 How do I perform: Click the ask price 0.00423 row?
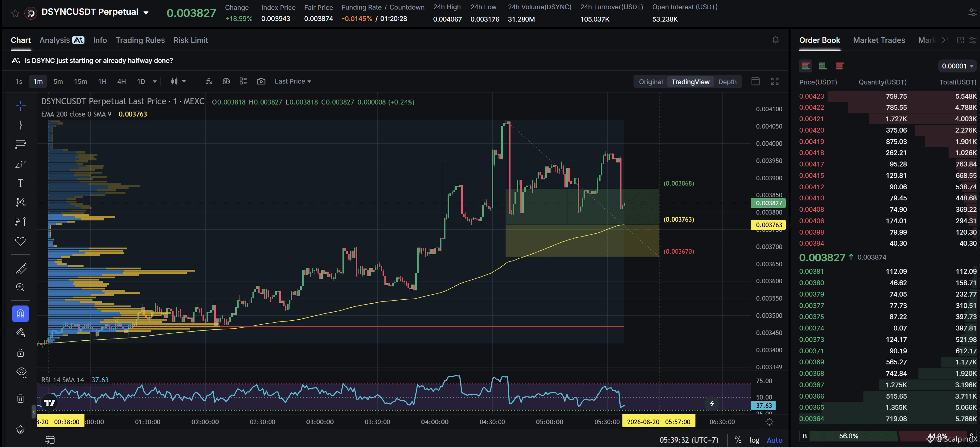pyautogui.click(x=888, y=96)
